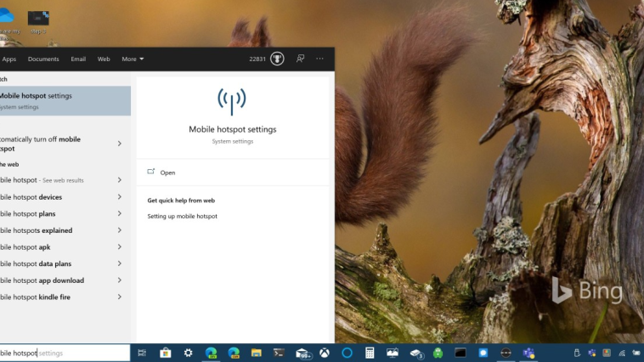
Task: Switch to the Documents search tab
Action: coord(43,59)
